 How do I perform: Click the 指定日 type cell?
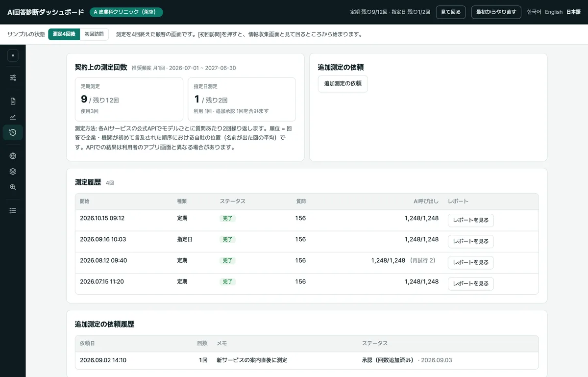coord(185,240)
